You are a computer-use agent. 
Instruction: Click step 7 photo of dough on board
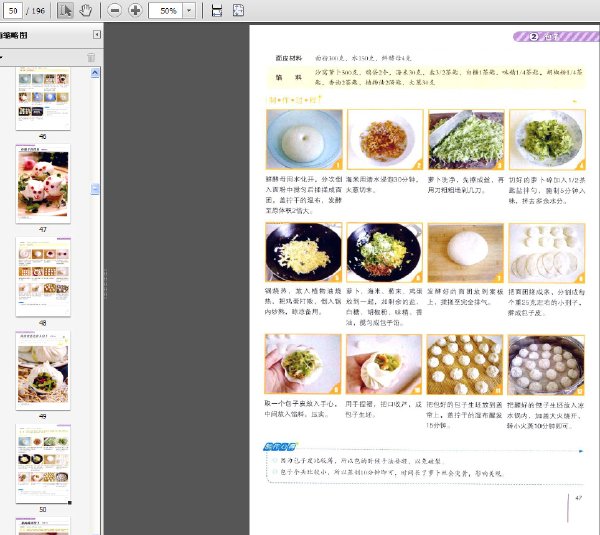click(466, 252)
